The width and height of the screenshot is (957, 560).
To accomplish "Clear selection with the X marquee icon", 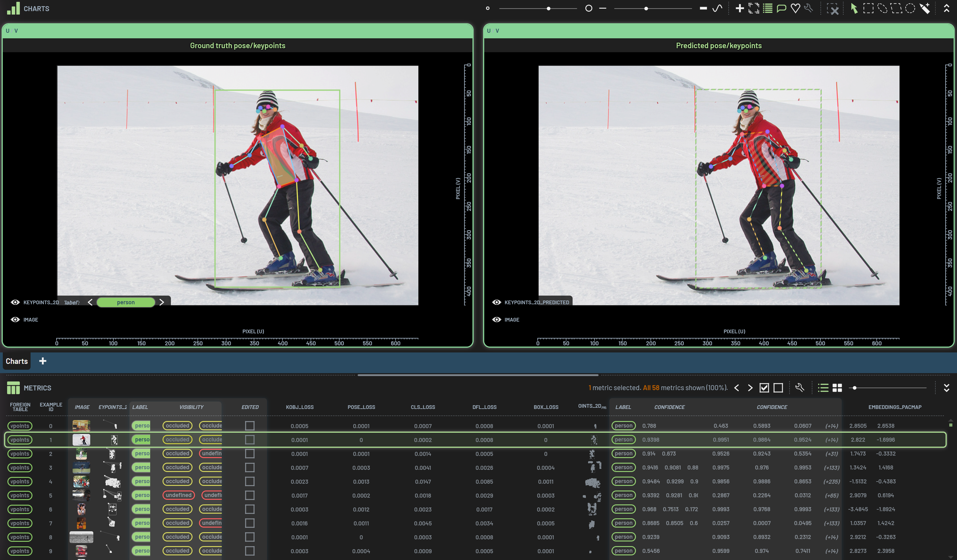I will (x=833, y=9).
